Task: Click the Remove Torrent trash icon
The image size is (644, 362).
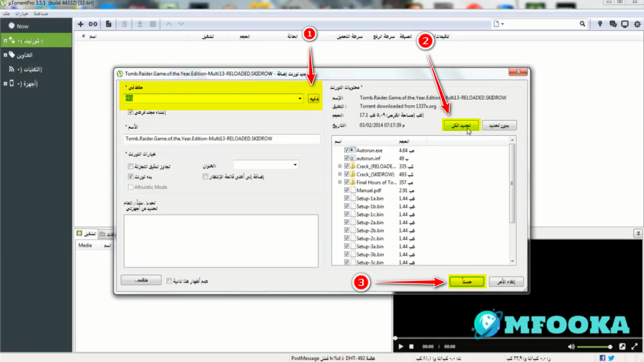Action: 124,24
